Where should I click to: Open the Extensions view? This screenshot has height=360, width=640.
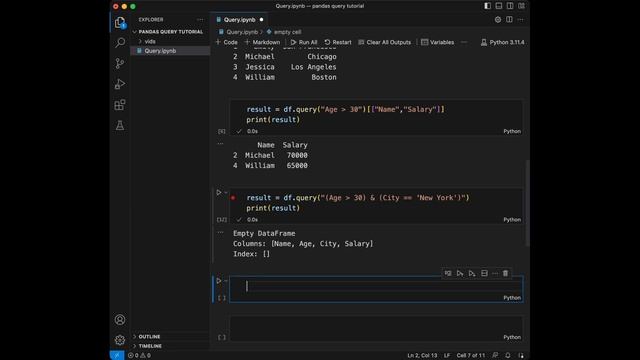coord(120,105)
